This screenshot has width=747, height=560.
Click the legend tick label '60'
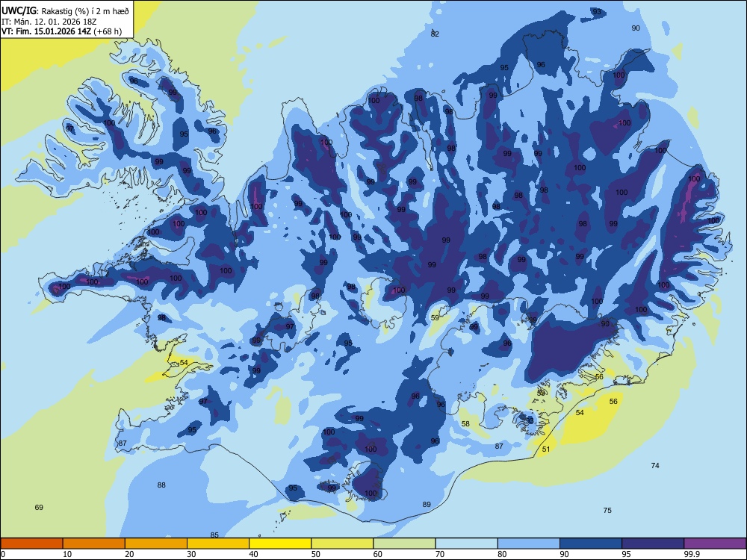pos(378,554)
